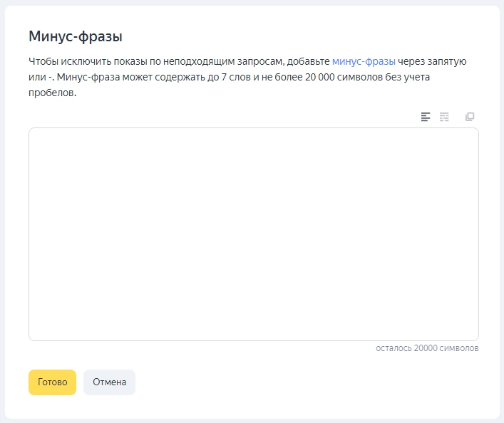Copy minus-phrases with the copy icon
This screenshot has height=423, width=504.
(x=470, y=117)
